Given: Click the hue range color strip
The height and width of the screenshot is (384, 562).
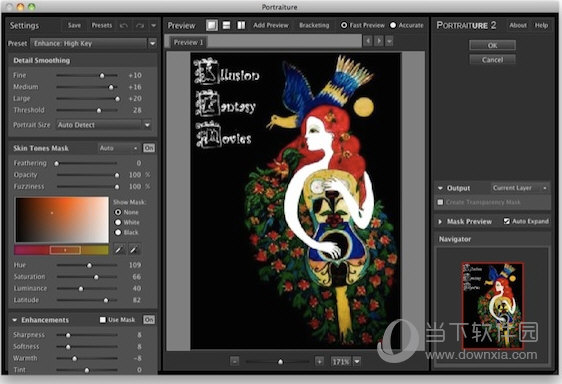Looking at the screenshot, I should pos(61,250).
